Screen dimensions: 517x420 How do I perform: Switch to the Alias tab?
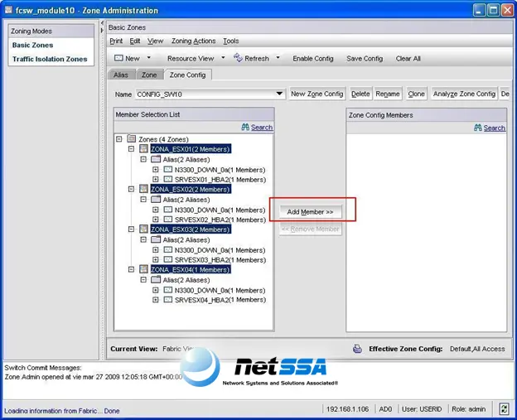[121, 75]
